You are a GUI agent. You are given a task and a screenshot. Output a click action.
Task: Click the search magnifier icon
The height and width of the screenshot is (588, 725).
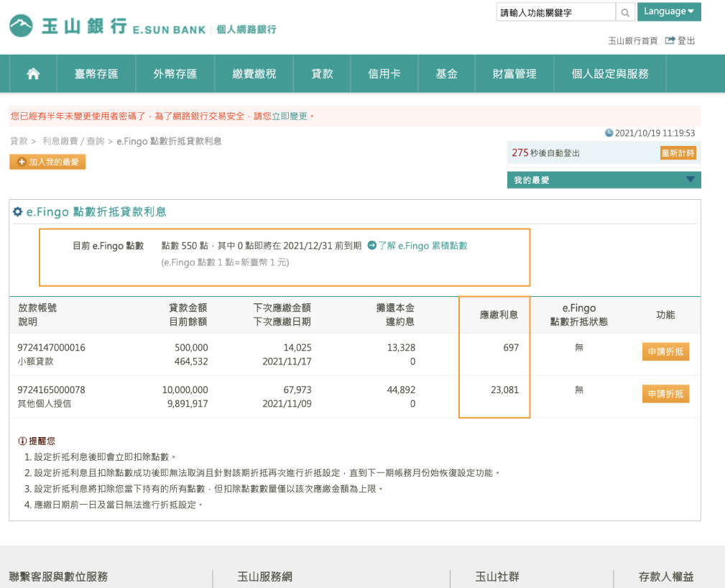625,12
